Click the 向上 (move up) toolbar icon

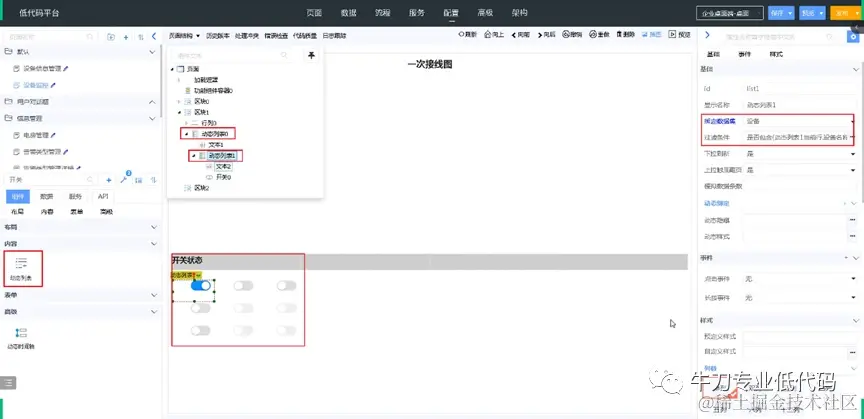488,34
